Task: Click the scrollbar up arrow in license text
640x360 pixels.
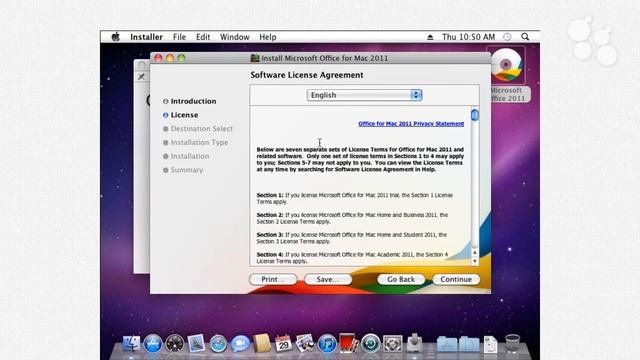Action: pos(475,253)
